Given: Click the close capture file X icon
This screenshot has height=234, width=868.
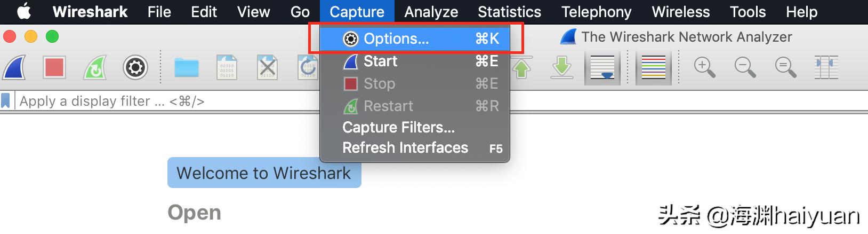Looking at the screenshot, I should [267, 68].
